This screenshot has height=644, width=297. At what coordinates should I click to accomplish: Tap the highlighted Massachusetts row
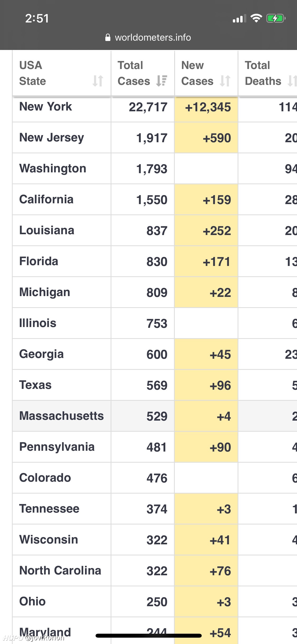[155, 416]
